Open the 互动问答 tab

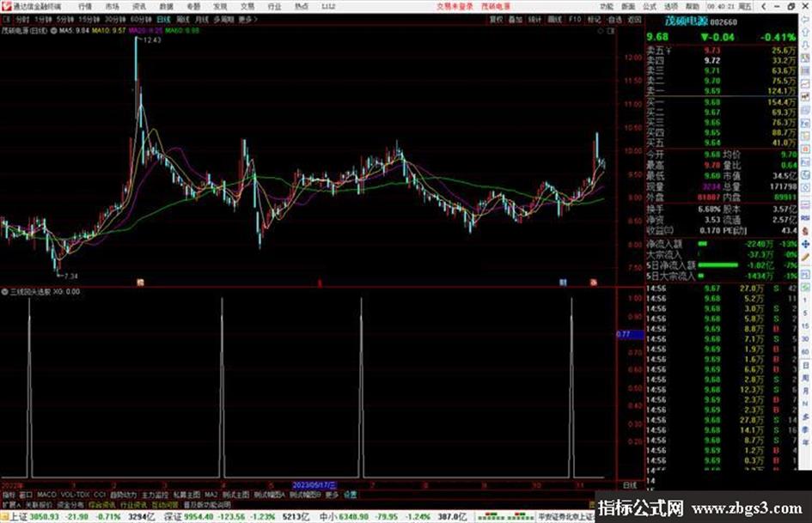pos(164,504)
